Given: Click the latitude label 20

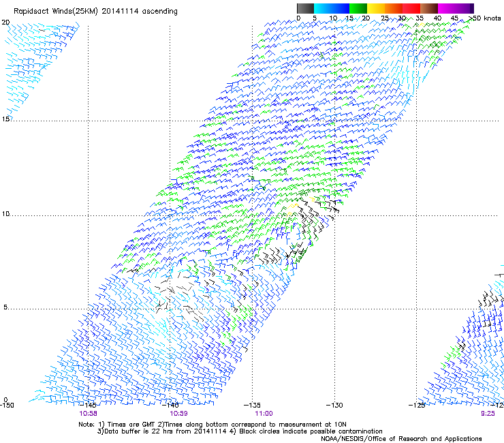Looking at the screenshot, I should (x=5, y=22).
